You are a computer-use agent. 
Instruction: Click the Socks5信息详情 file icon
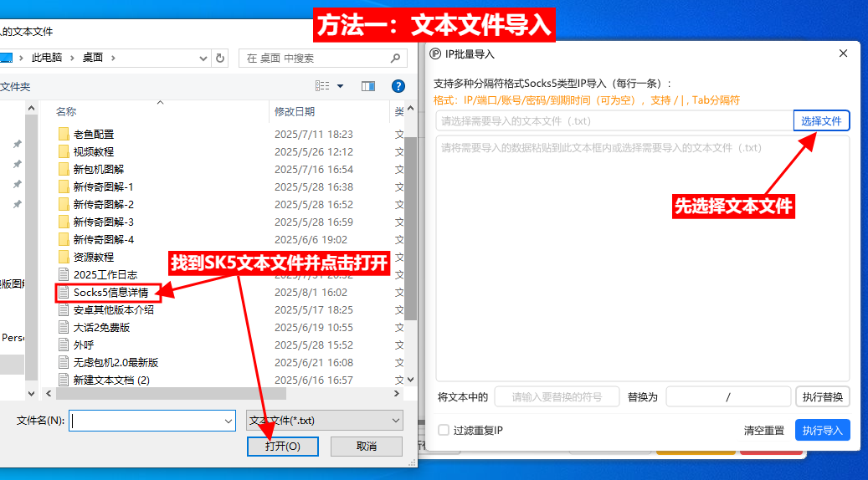click(64, 292)
